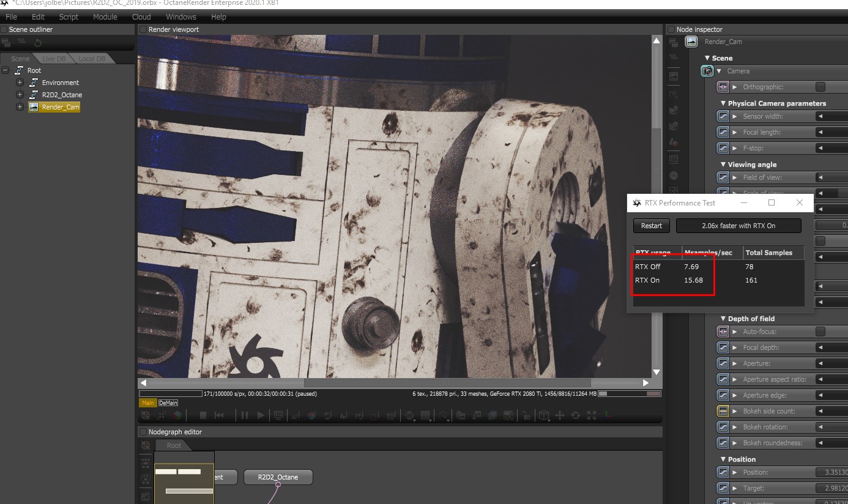Click the viewport rotate gizmo icon
Screen dimensions: 848x504
click(x=576, y=415)
